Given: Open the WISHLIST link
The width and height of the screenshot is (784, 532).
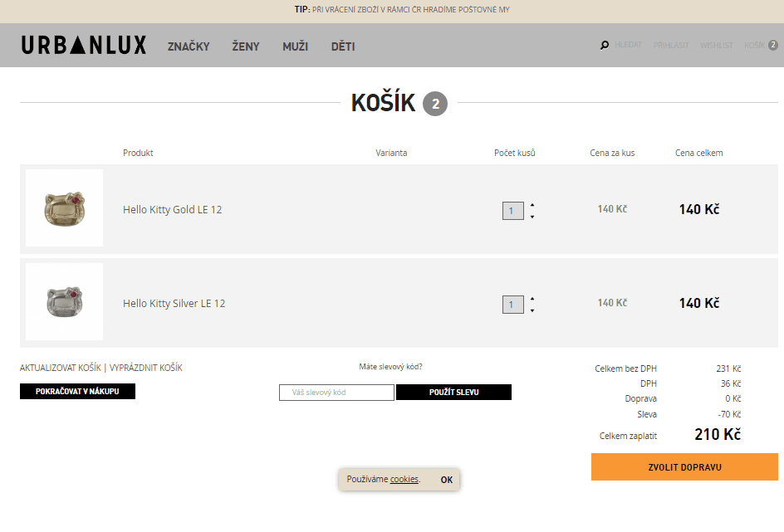Looking at the screenshot, I should [x=717, y=46].
